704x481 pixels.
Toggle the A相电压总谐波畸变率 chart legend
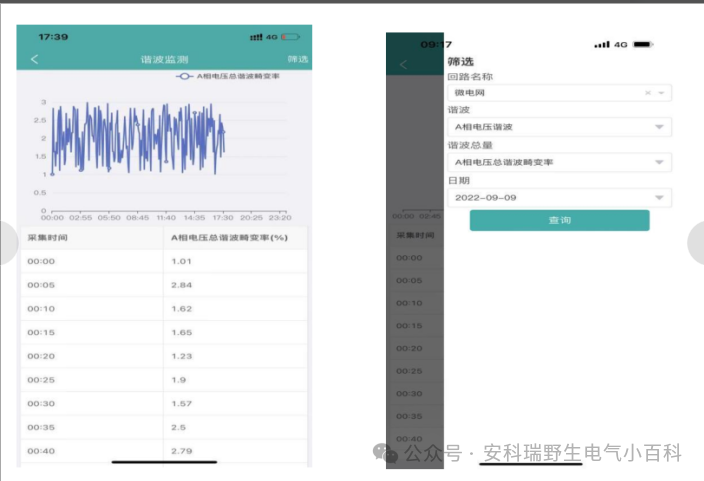[228, 76]
